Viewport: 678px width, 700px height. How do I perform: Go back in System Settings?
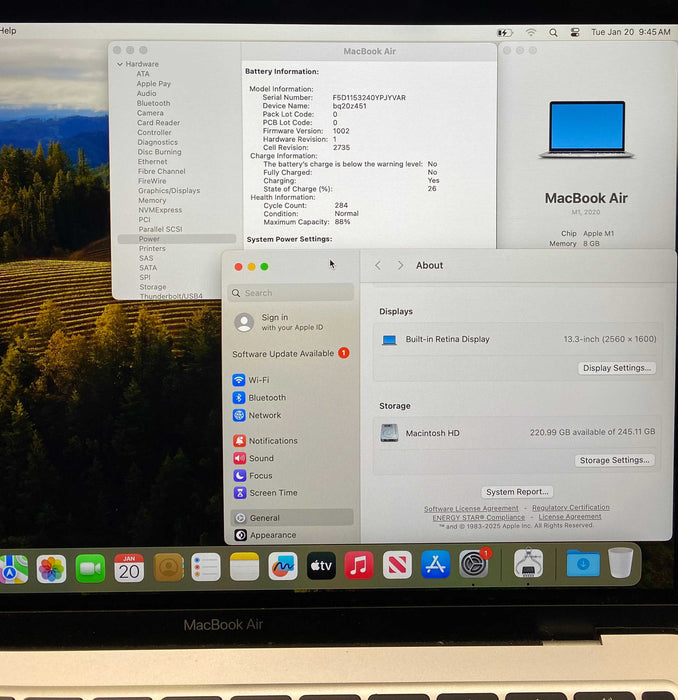pos(378,266)
